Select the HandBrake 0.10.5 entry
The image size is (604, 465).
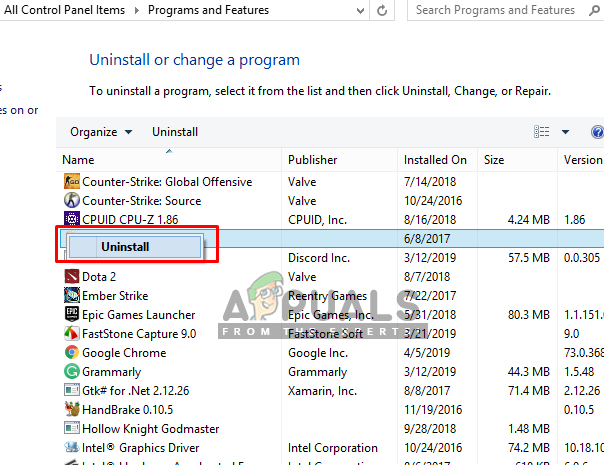(x=128, y=409)
